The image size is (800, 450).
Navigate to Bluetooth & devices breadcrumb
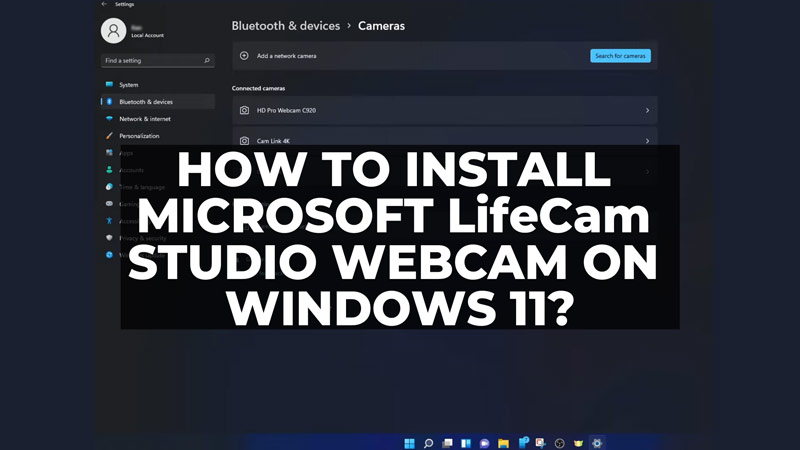coord(286,26)
